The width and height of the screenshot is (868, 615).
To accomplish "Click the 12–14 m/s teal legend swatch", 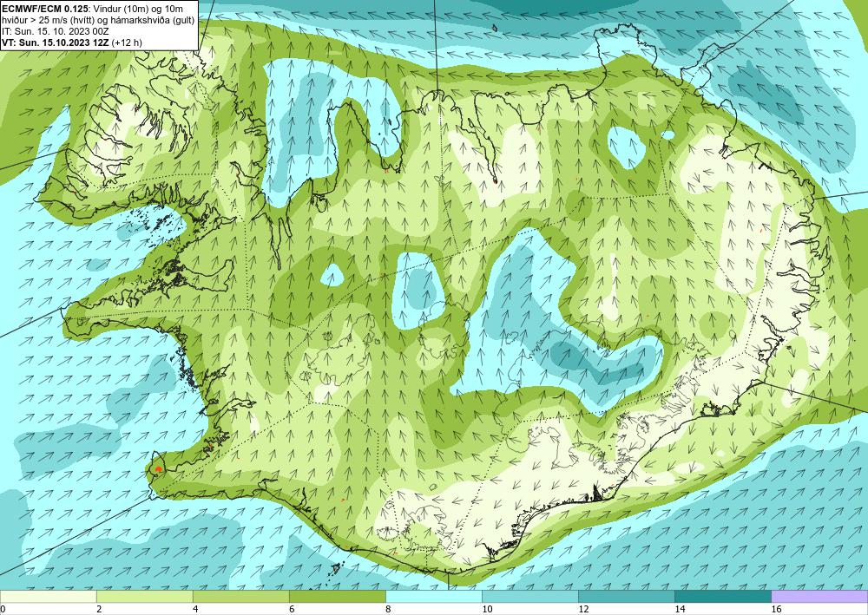I will click(627, 597).
